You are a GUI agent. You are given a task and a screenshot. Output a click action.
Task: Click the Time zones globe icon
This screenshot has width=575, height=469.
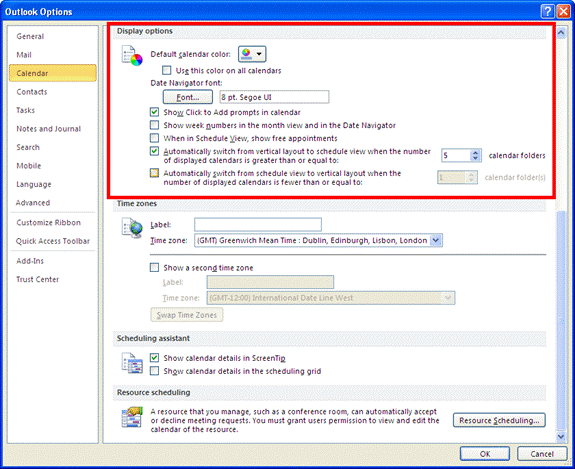[132, 228]
